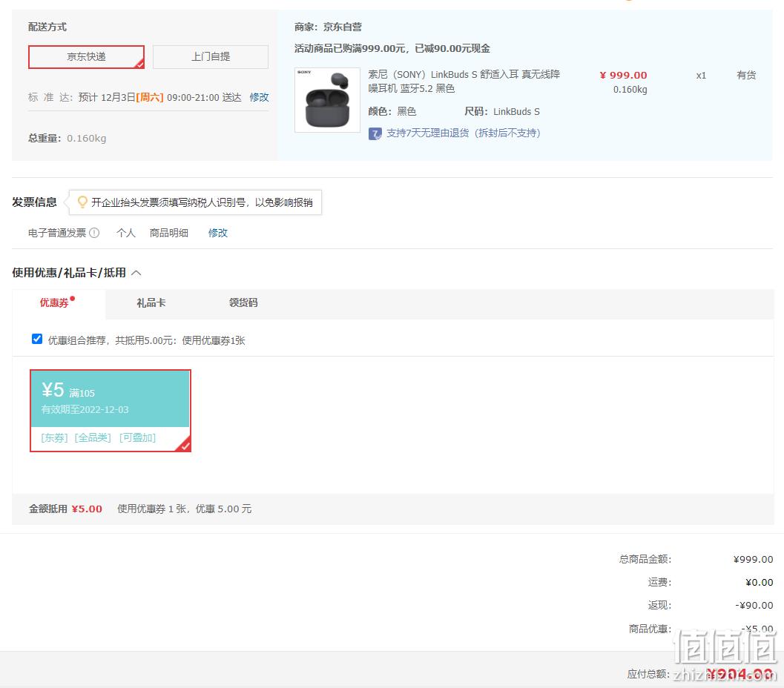Choose 上门自提 pickup option
The width and height of the screenshot is (784, 688).
211,57
